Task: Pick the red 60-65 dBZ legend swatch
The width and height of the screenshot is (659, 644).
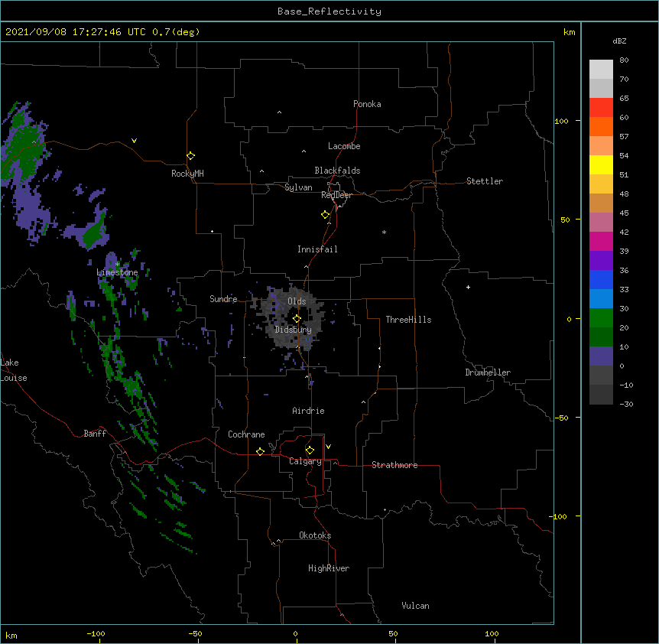Action: pos(601,108)
